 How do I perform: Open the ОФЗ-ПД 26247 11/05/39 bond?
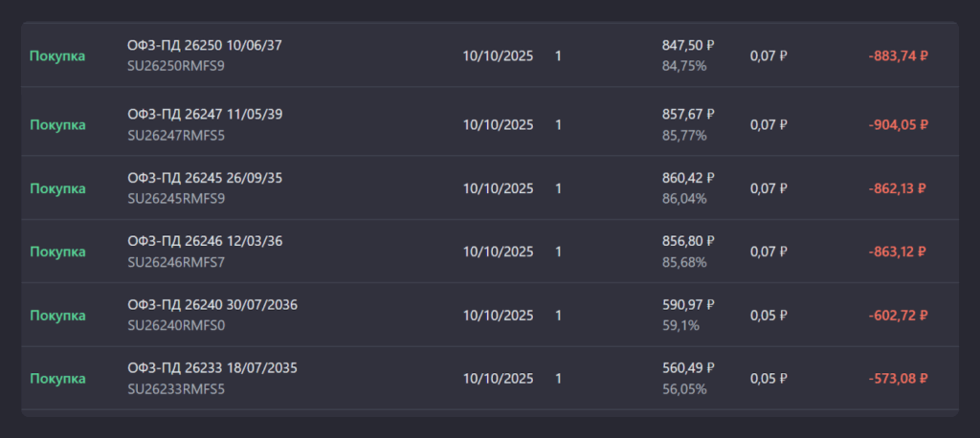(x=205, y=114)
